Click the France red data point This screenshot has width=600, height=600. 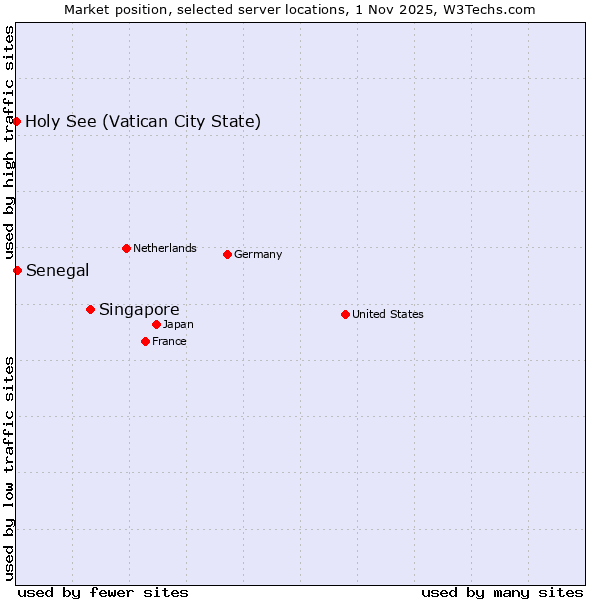coord(145,341)
